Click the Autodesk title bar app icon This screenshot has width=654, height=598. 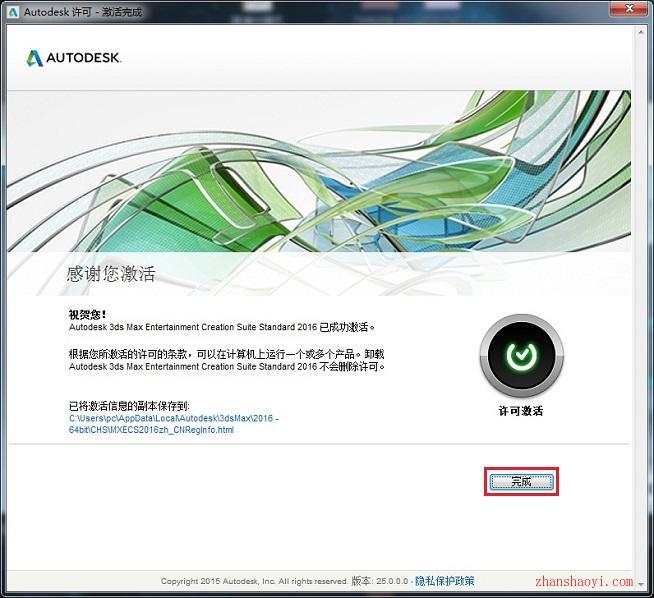[13, 12]
